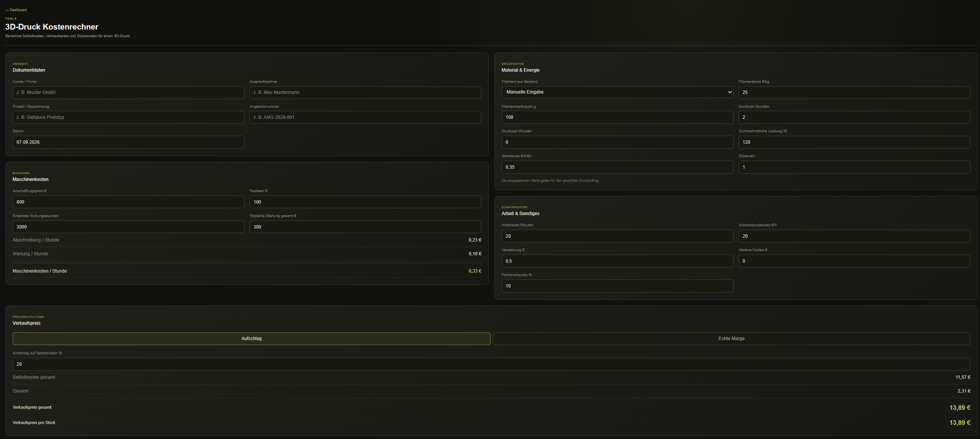Click the Maschinenkosten / Stunde value 0,33 €
This screenshot has width=980, height=439.
tap(475, 271)
